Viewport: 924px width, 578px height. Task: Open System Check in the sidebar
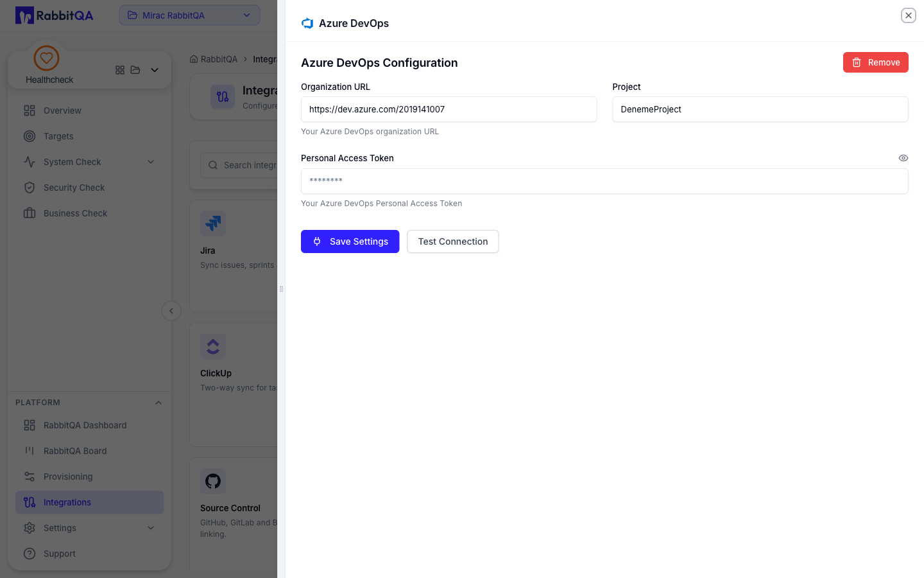(89, 162)
